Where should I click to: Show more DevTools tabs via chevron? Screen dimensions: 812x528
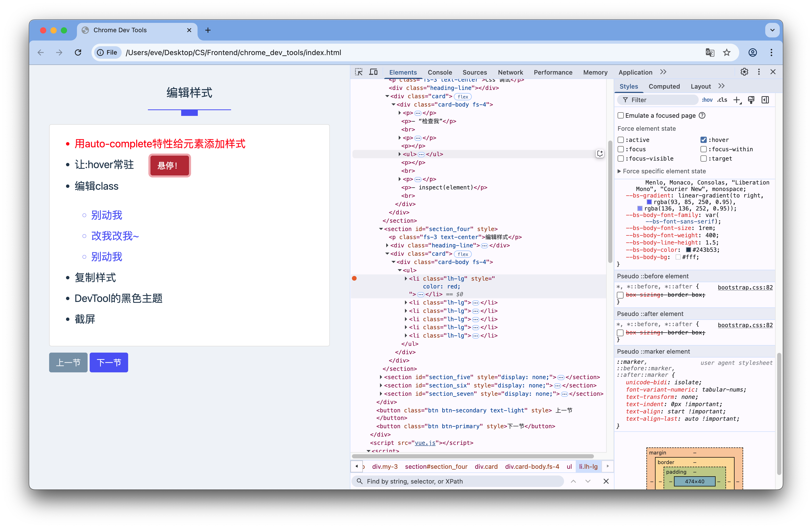[x=663, y=72]
